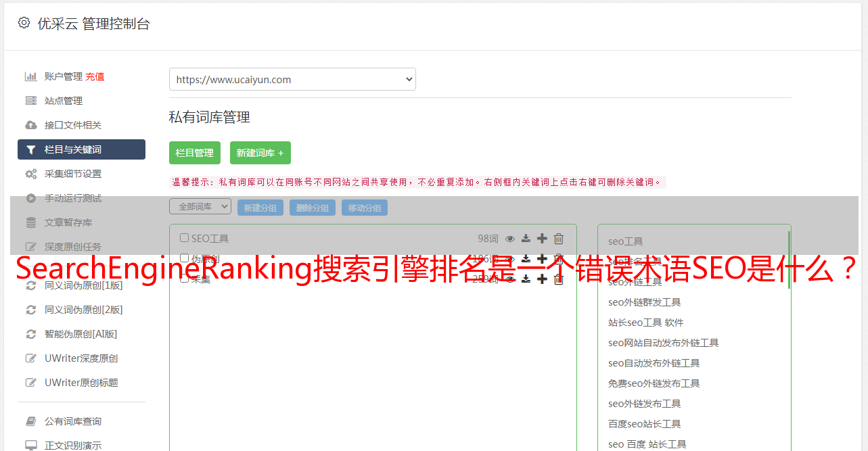Image resolution: width=868 pixels, height=451 pixels.
Task: Open the 全部词库 group dropdown
Action: [x=200, y=206]
